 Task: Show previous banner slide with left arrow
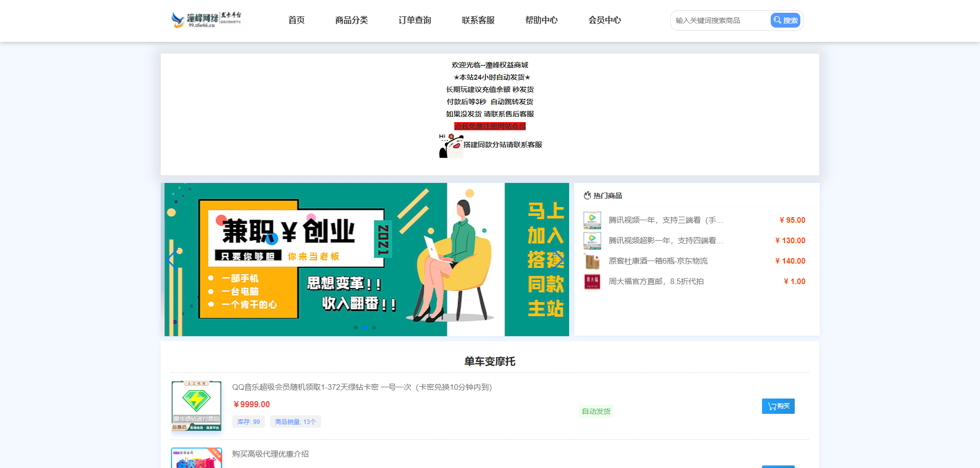click(x=173, y=260)
